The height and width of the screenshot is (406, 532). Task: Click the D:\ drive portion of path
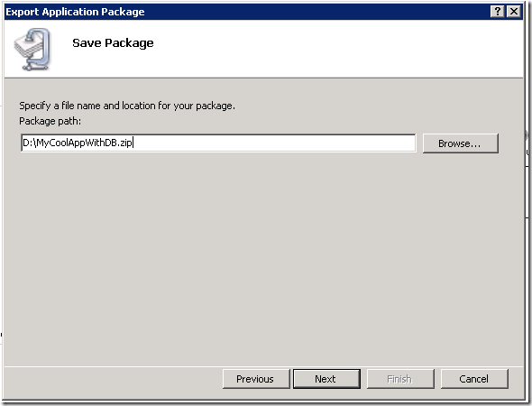pyautogui.click(x=29, y=143)
